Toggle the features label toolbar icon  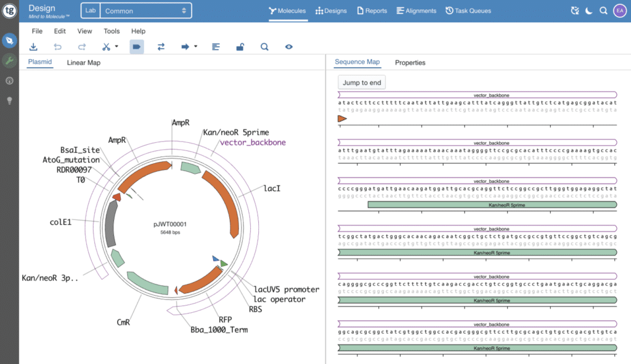pos(137,47)
